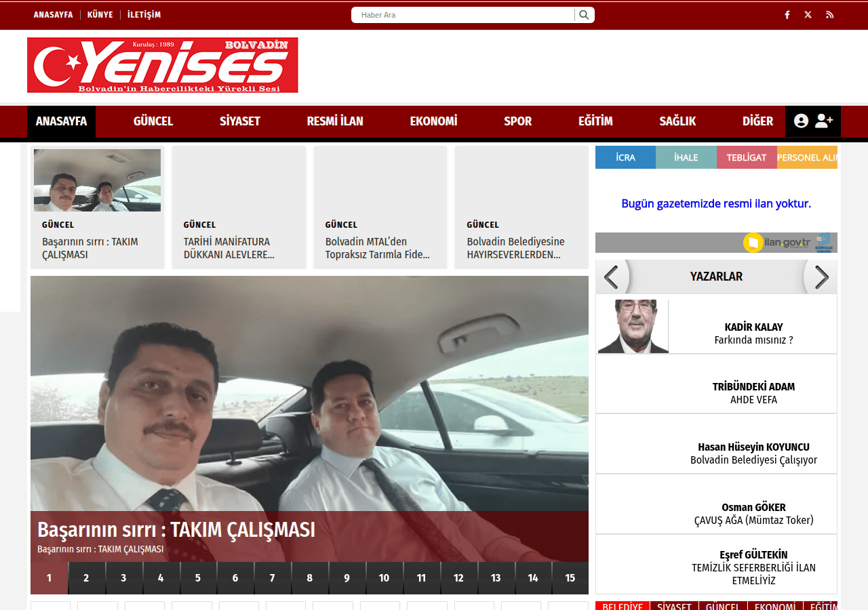Open Osman GÖKER's column 'ÇAVUŞ AĞA'
This screenshot has width=868, height=610.
[x=753, y=514]
